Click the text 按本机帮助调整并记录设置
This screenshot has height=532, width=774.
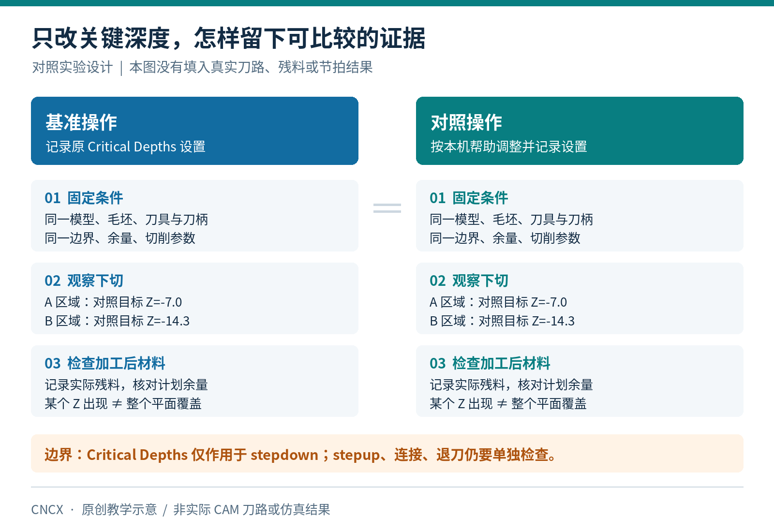click(508, 147)
